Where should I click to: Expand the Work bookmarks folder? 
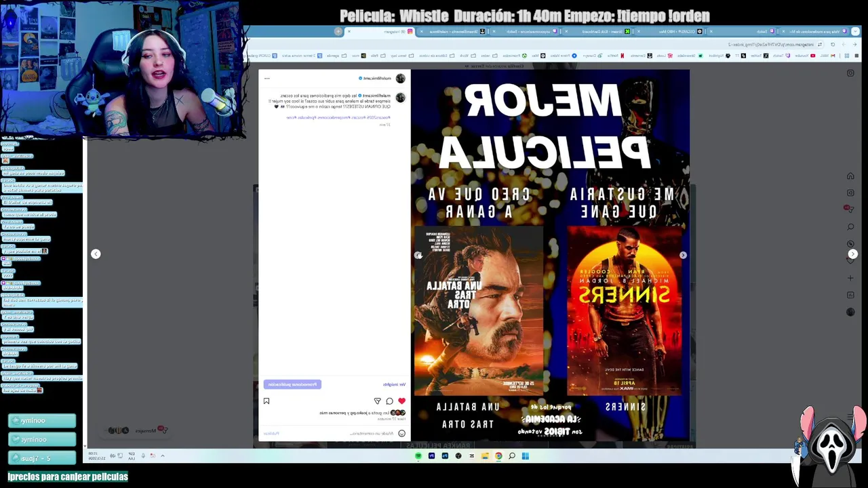tap(468, 56)
